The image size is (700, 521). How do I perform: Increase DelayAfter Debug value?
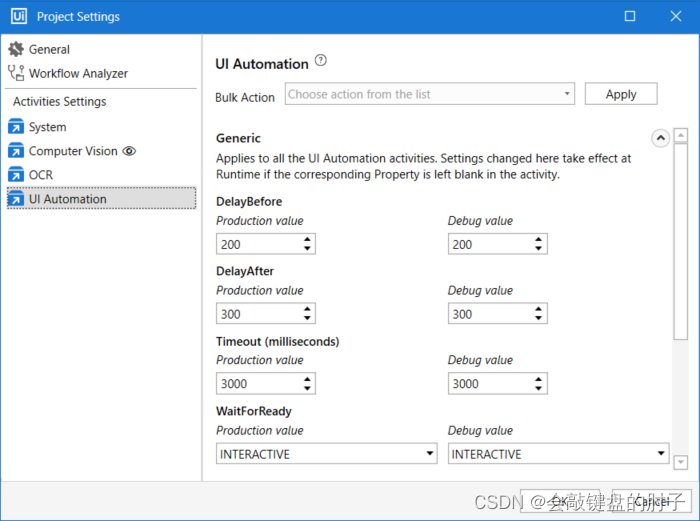pyautogui.click(x=538, y=309)
